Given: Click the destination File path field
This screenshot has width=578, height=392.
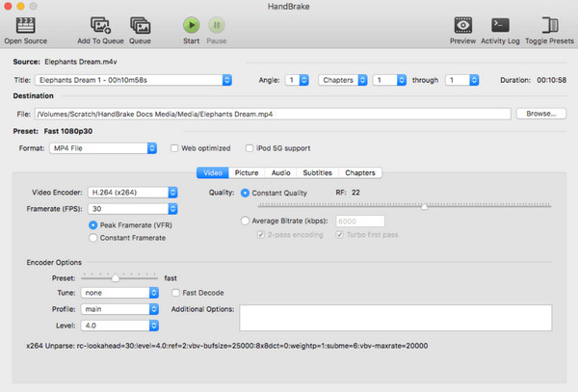Looking at the screenshot, I should [x=273, y=114].
